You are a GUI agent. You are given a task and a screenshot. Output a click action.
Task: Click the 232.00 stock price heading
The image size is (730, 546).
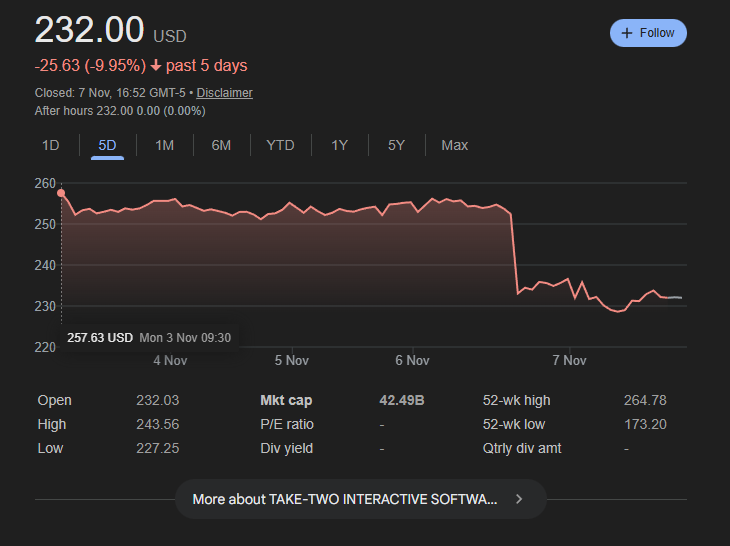(90, 30)
